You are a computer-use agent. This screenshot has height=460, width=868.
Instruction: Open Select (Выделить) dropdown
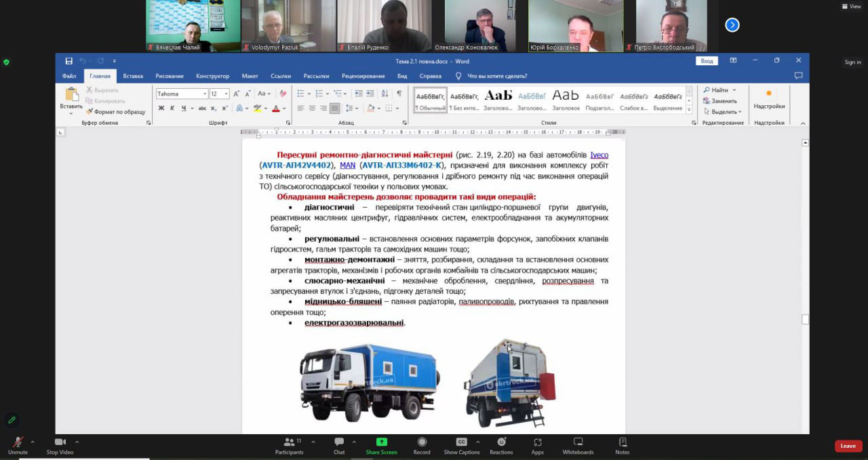[723, 111]
